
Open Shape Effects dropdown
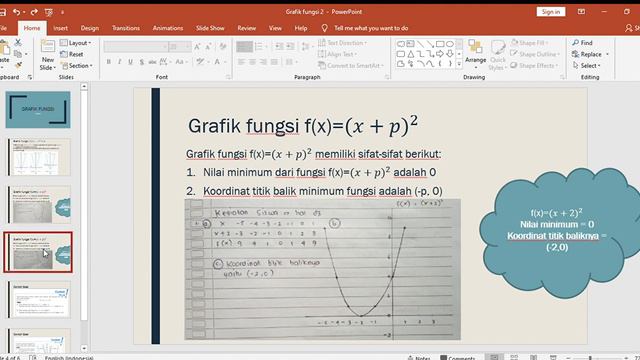pos(534,65)
